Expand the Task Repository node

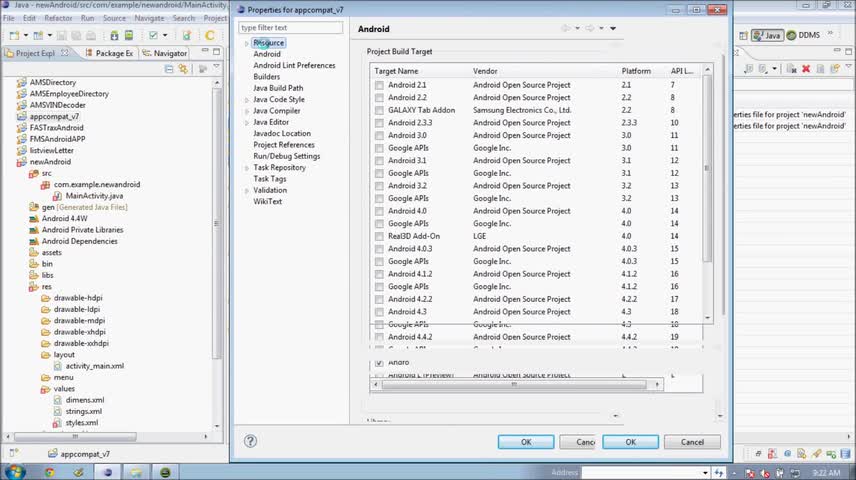pyautogui.click(x=247, y=168)
